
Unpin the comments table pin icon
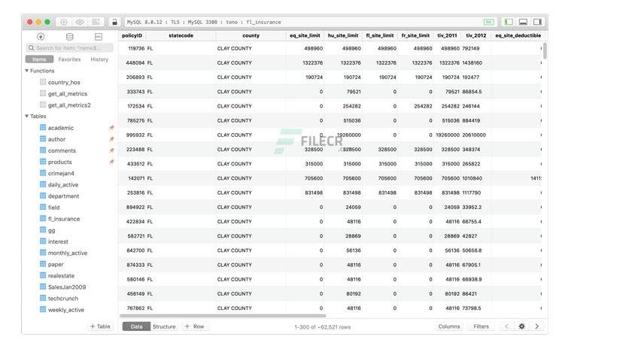111,150
